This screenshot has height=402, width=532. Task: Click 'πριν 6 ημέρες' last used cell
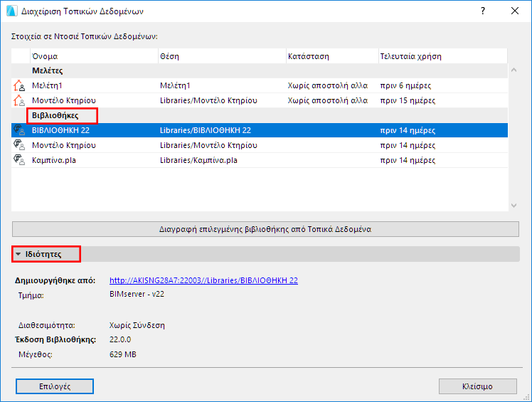[x=405, y=85]
